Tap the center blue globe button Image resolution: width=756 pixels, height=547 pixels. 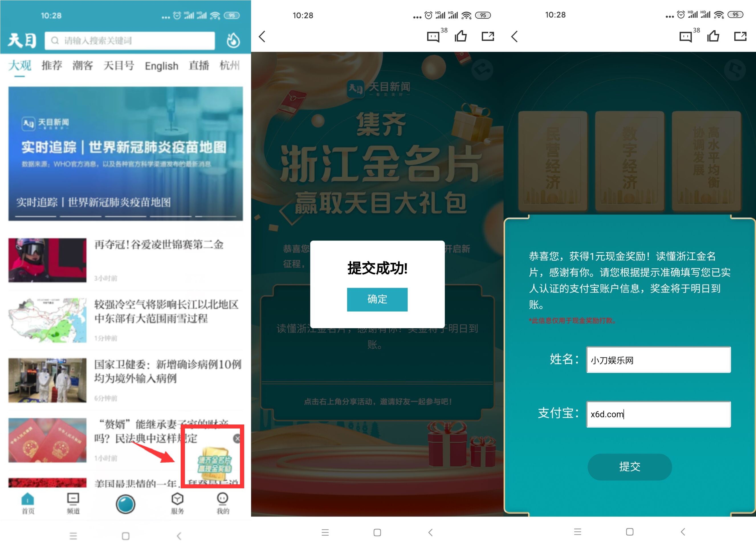(126, 504)
